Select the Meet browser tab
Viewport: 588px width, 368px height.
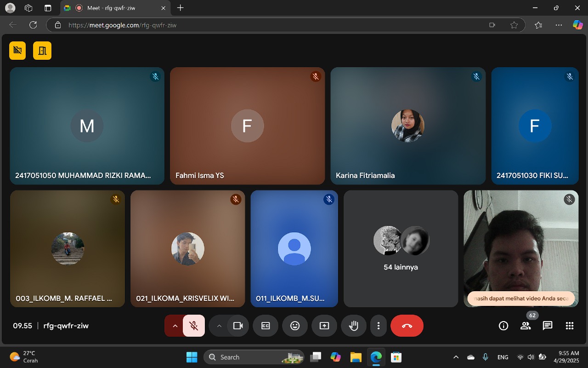115,8
